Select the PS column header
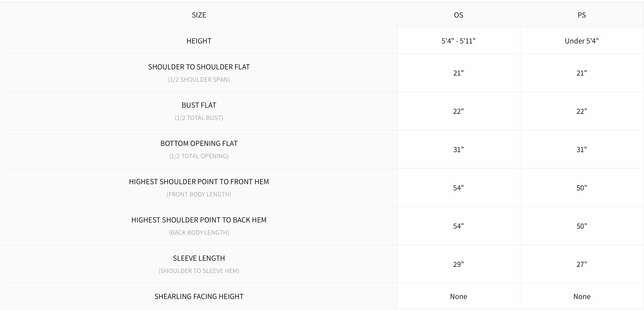644x310 pixels. (x=581, y=15)
